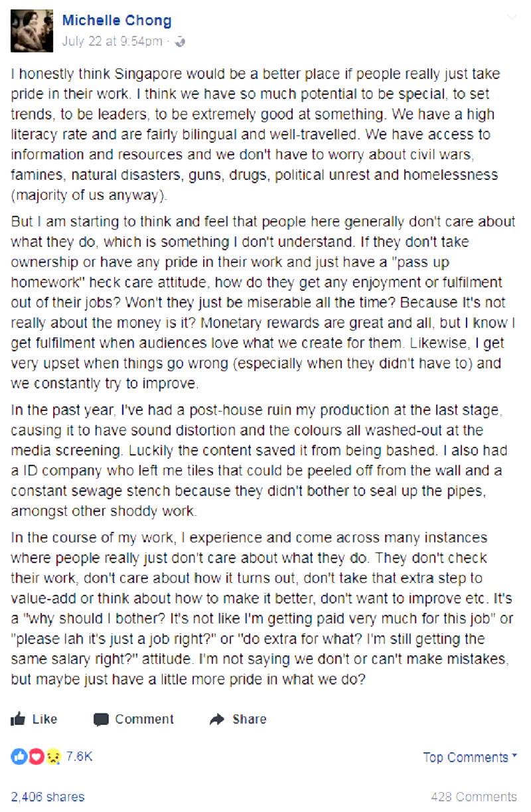This screenshot has height=812, width=531.
Task: Click the red heart Love reaction icon
Action: [x=37, y=756]
